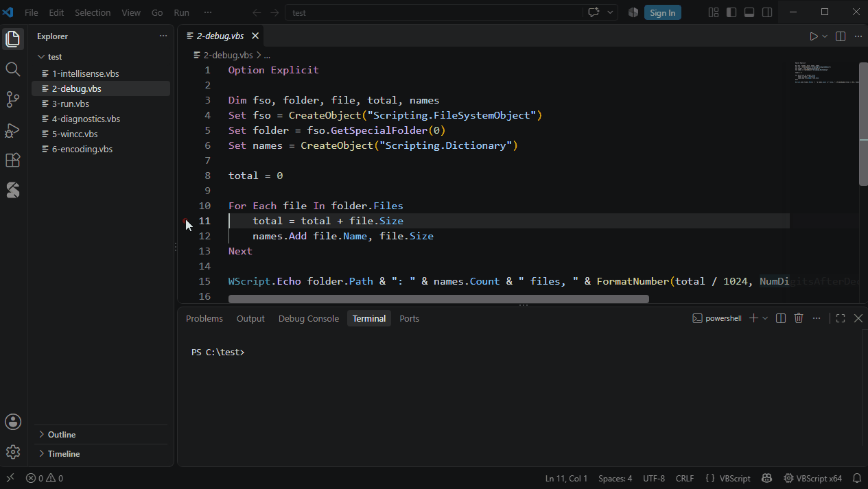Toggle Secondary Side Bar visibility
Viewport: 868px width, 489px height.
[767, 12]
